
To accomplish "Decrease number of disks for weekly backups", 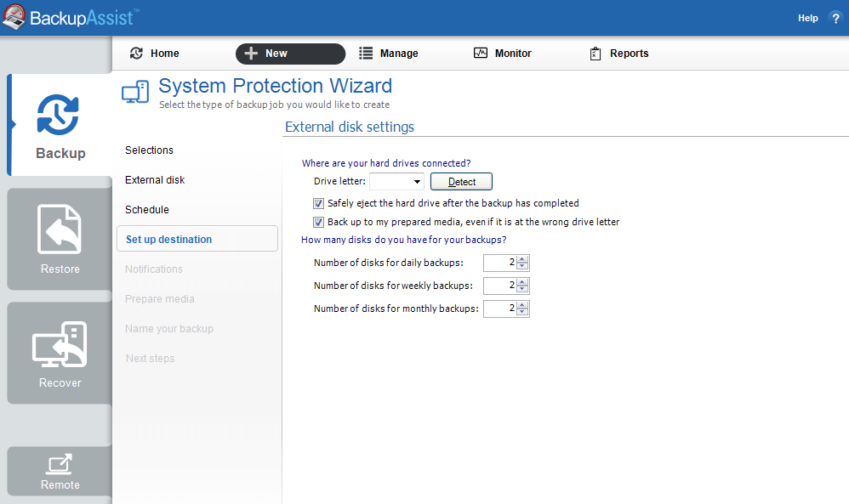I will (x=522, y=290).
